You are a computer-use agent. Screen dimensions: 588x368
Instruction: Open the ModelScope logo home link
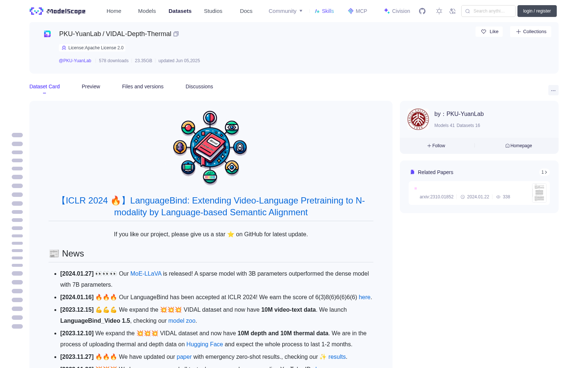[x=58, y=11]
